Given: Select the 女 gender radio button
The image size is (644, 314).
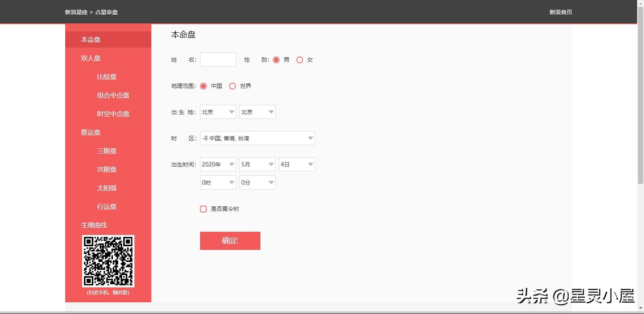Looking at the screenshot, I should click(299, 60).
